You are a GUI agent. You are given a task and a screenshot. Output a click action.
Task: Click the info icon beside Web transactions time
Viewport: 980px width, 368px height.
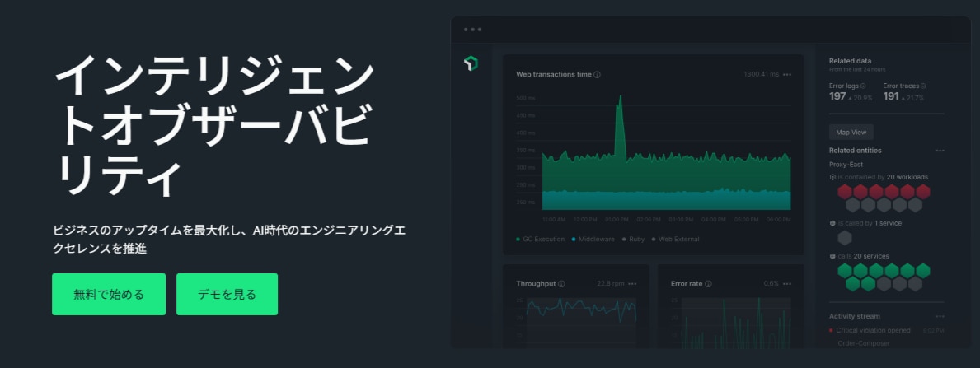pos(597,74)
